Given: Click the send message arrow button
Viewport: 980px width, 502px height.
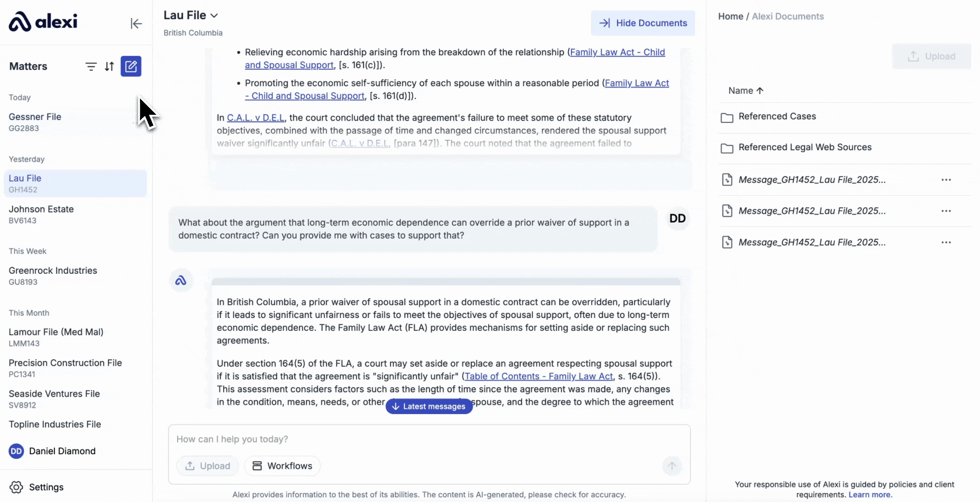Looking at the screenshot, I should (672, 466).
